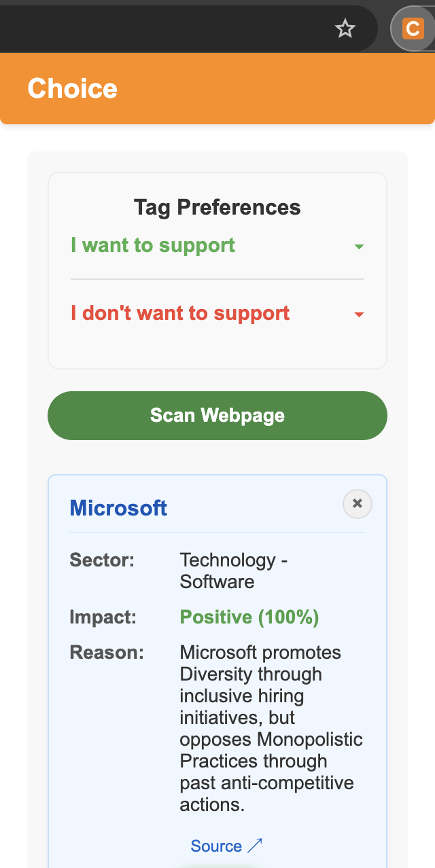The width and height of the screenshot is (435, 868).
Task: Click the Sector label
Action: tap(102, 560)
